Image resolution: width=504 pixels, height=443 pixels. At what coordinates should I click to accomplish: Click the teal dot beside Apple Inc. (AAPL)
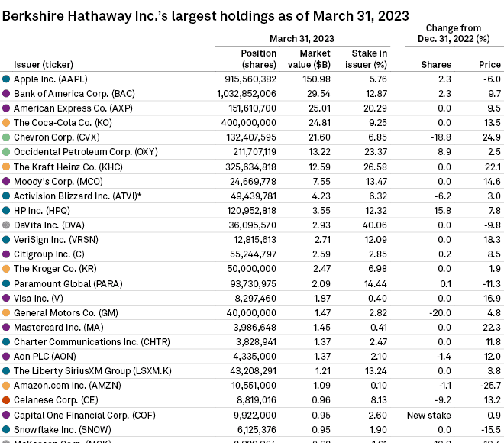click(6, 79)
